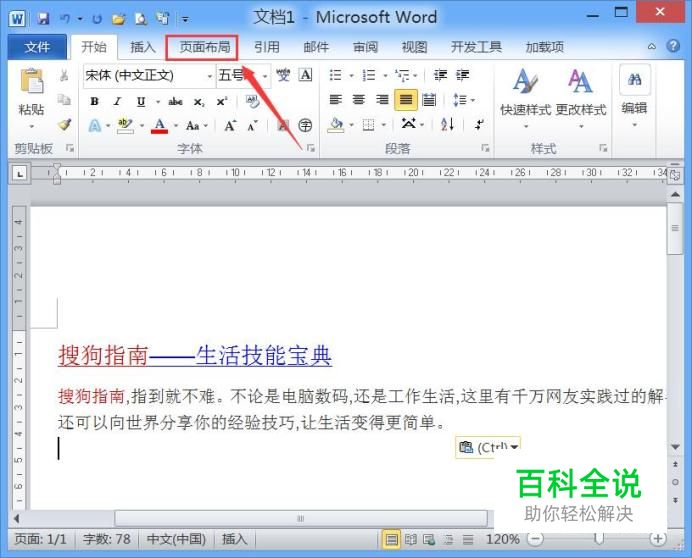692x558 pixels.
Task: Click the Sort A-Z icon
Action: [447, 124]
